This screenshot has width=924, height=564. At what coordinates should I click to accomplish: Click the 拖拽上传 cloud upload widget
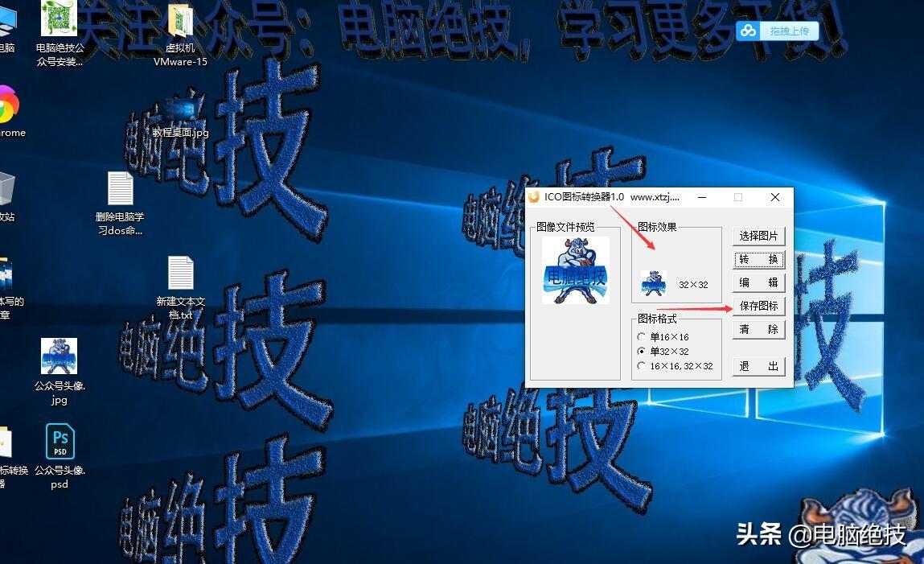[778, 31]
